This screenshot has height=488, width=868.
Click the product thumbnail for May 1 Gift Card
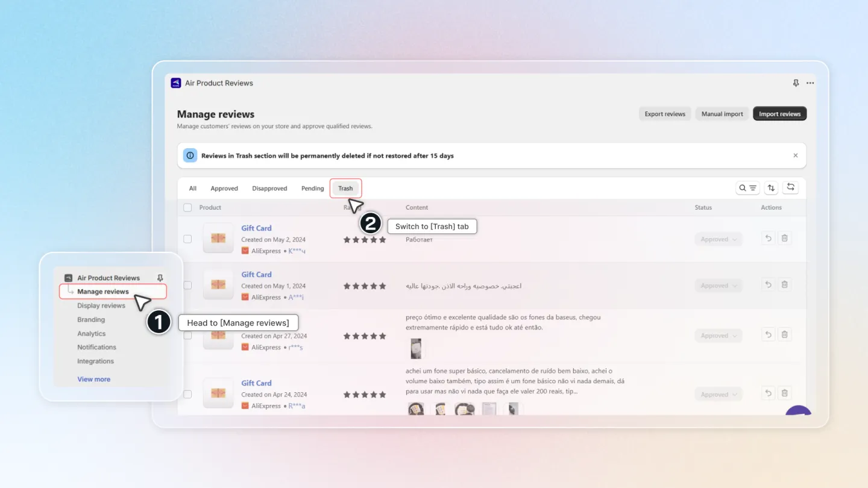[x=218, y=285]
